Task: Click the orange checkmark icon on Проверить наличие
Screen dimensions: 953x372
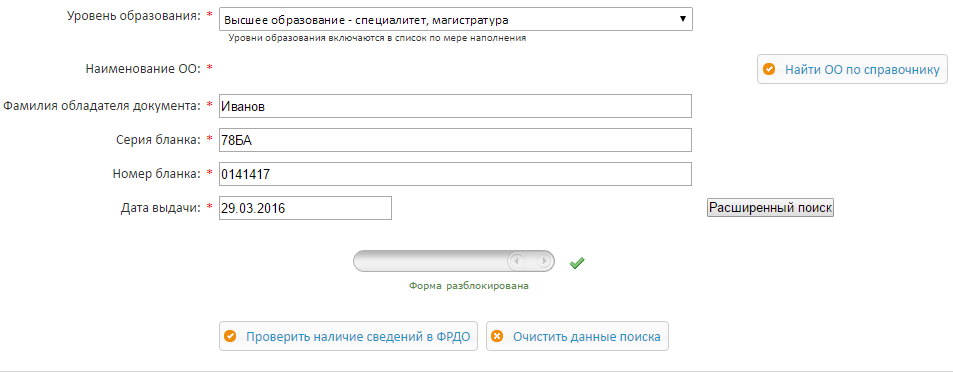Action: pyautogui.click(x=230, y=337)
